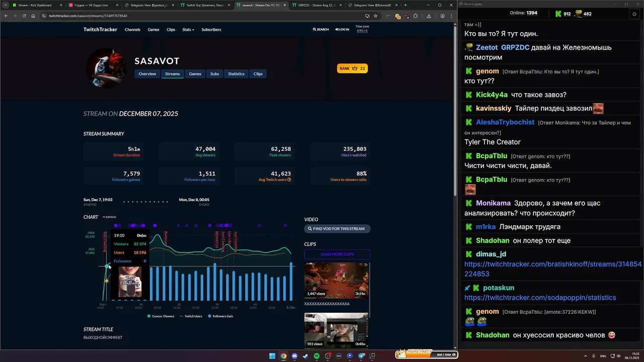Viewport: 644px width, 362px height.
Task: Open sodapoppin statistics link in chat
Action: [x=540, y=298]
